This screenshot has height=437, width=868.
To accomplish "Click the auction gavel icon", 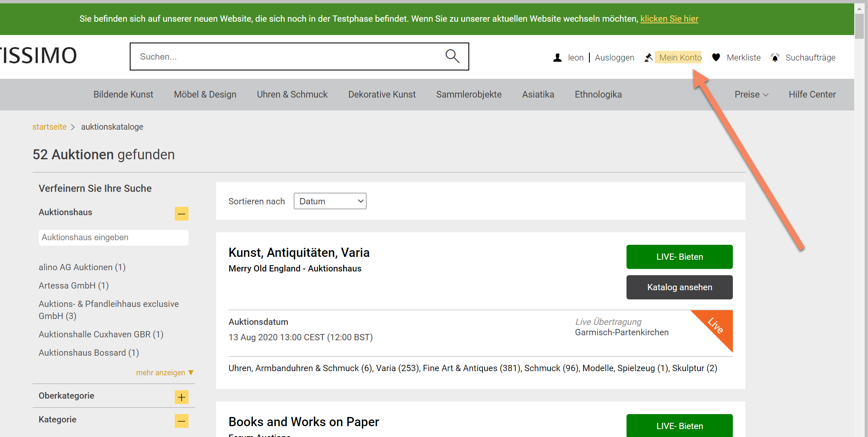I will click(649, 58).
